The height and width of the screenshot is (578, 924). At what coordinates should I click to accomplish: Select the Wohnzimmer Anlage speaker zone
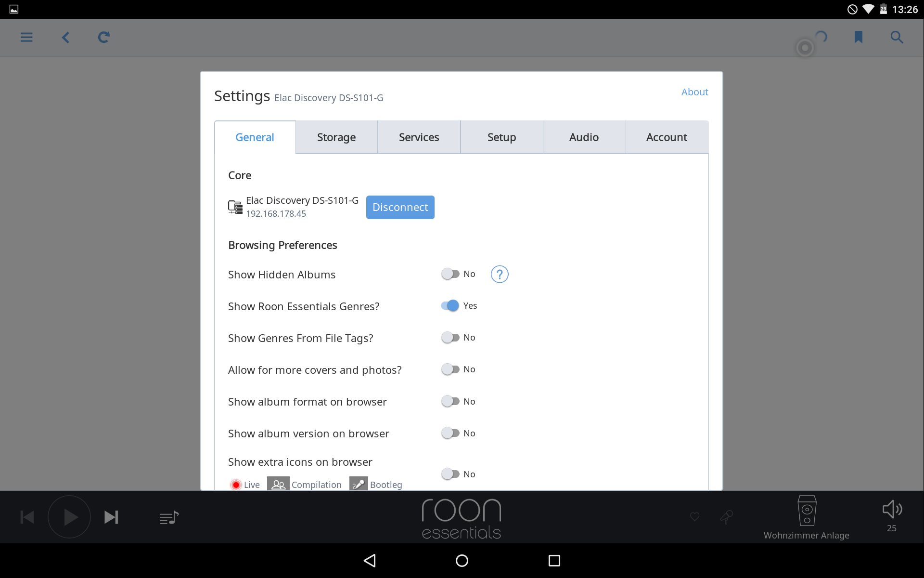pyautogui.click(x=807, y=511)
